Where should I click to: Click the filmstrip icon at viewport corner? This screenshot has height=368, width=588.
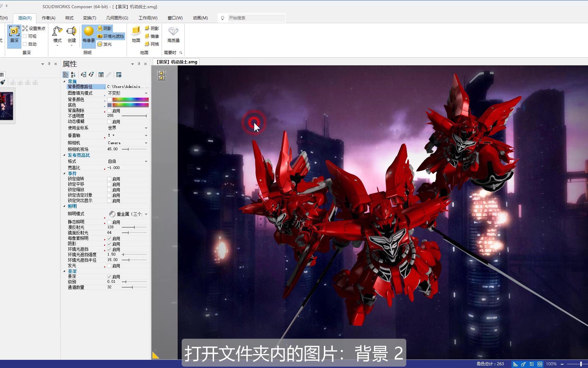(161, 75)
